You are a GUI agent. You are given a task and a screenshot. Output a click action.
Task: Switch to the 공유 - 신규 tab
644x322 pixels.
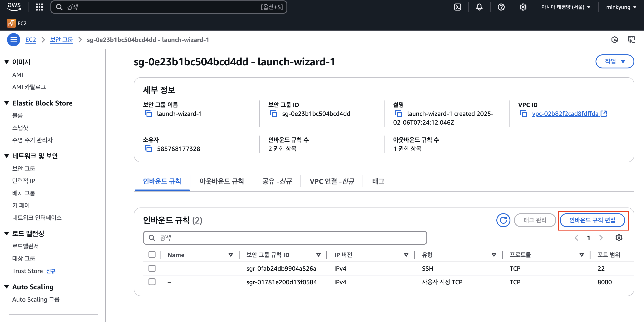[277, 181]
